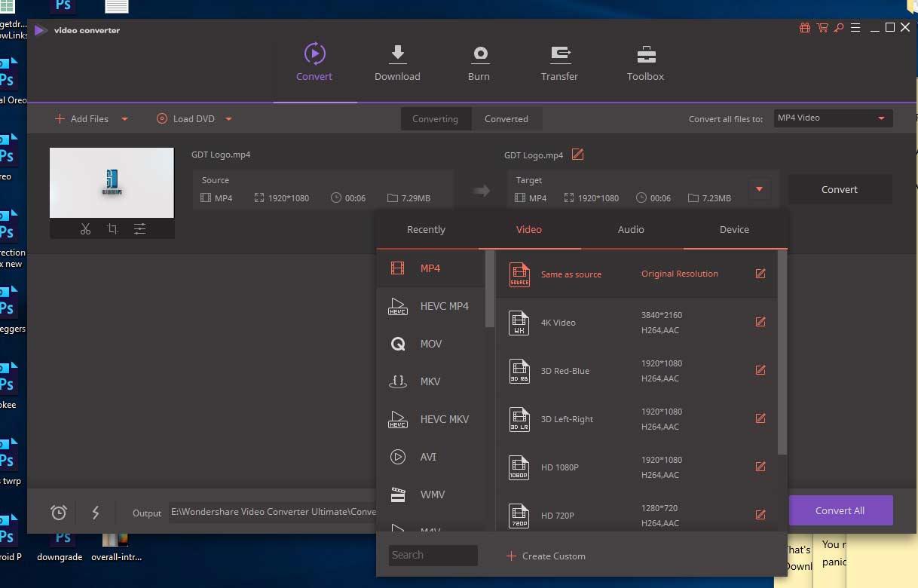Viewport: 918px width, 588px height.
Task: Open the Convert section
Action: pyautogui.click(x=314, y=63)
